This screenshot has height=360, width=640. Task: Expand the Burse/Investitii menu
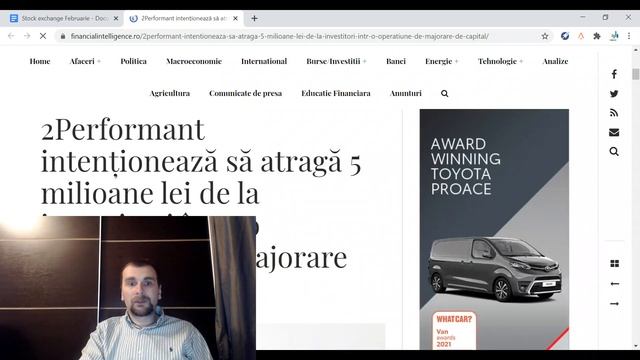336,61
